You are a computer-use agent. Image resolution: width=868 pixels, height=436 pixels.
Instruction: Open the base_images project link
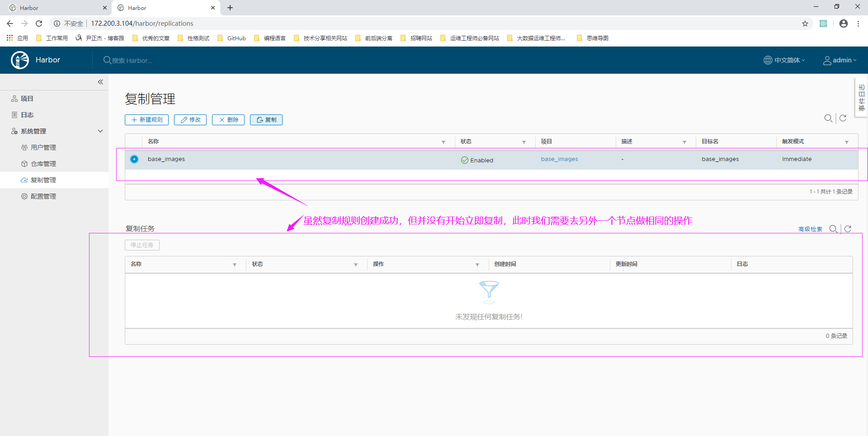[559, 159]
